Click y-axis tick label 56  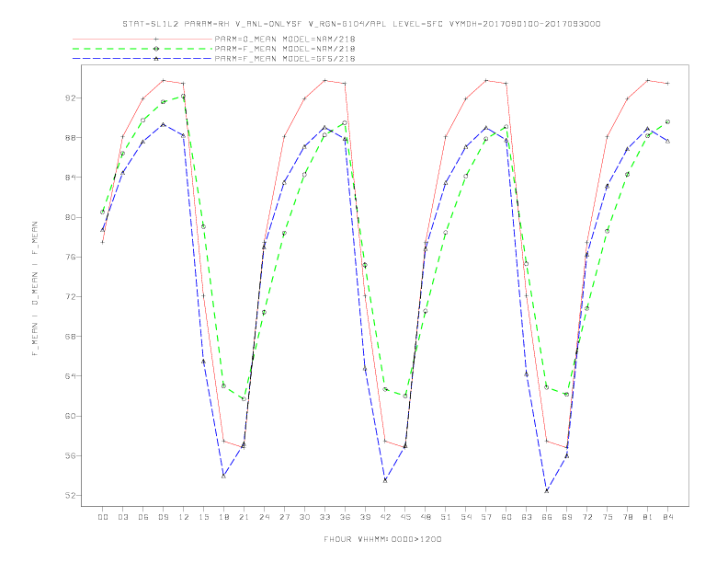[71, 455]
